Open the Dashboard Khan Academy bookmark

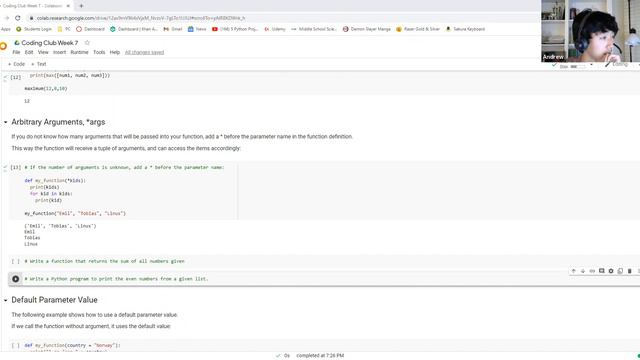pyautogui.click(x=133, y=29)
